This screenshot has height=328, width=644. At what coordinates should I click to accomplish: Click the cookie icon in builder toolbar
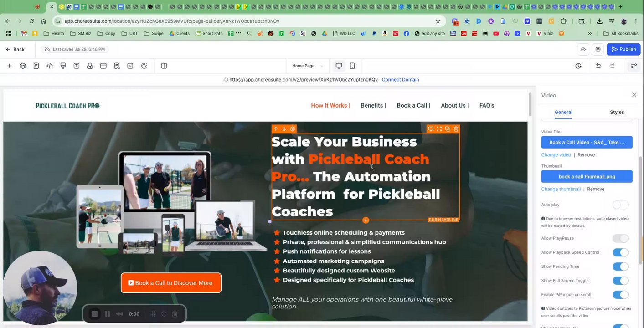click(x=144, y=66)
